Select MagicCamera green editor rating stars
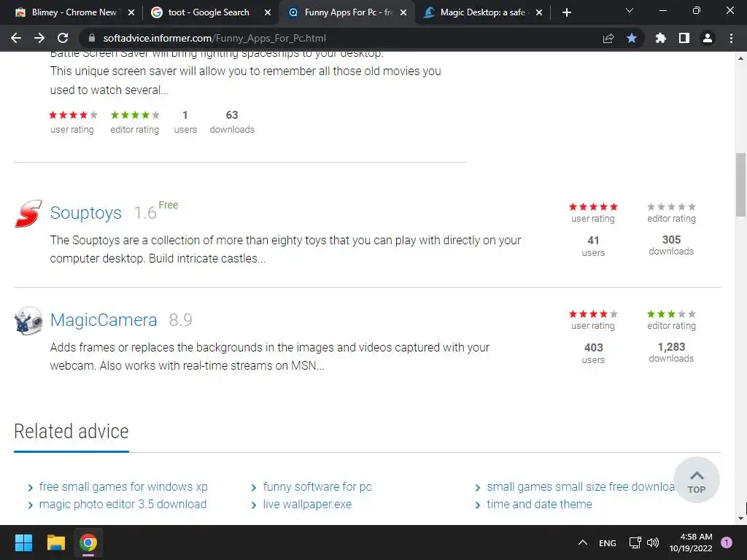747x560 pixels. (x=671, y=314)
